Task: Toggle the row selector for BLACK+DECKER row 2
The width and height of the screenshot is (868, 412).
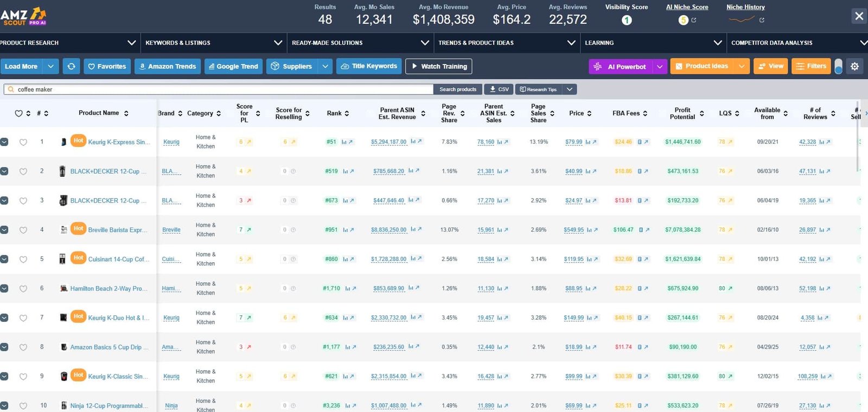Action: 4,171
